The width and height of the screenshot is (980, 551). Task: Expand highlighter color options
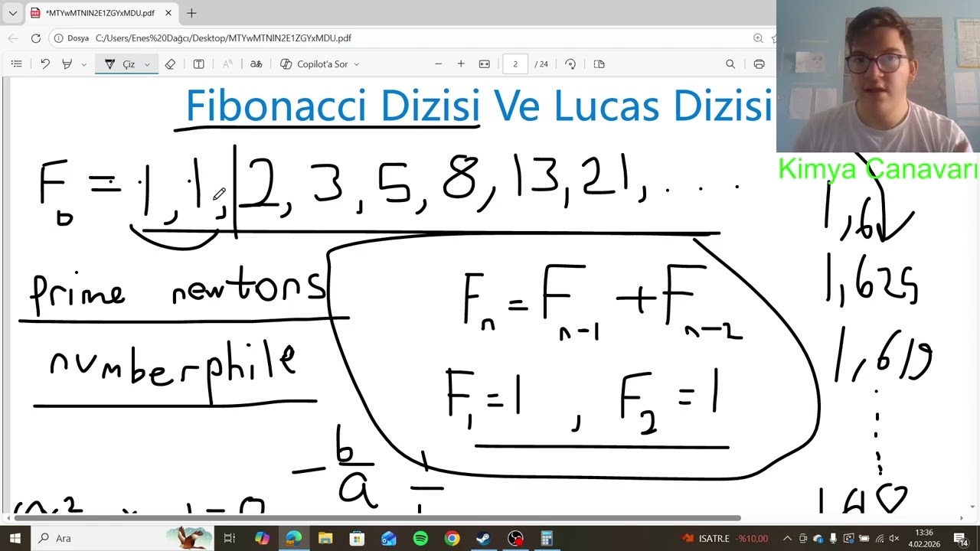click(83, 64)
